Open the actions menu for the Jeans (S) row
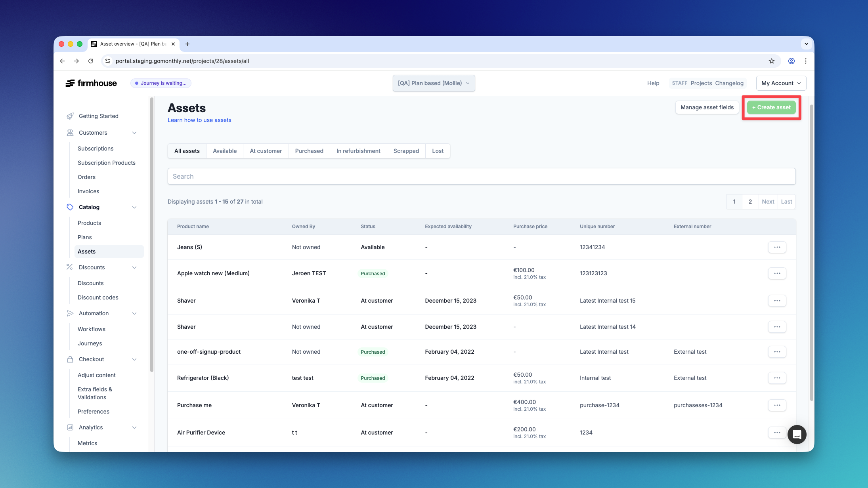The width and height of the screenshot is (868, 488). 777,247
